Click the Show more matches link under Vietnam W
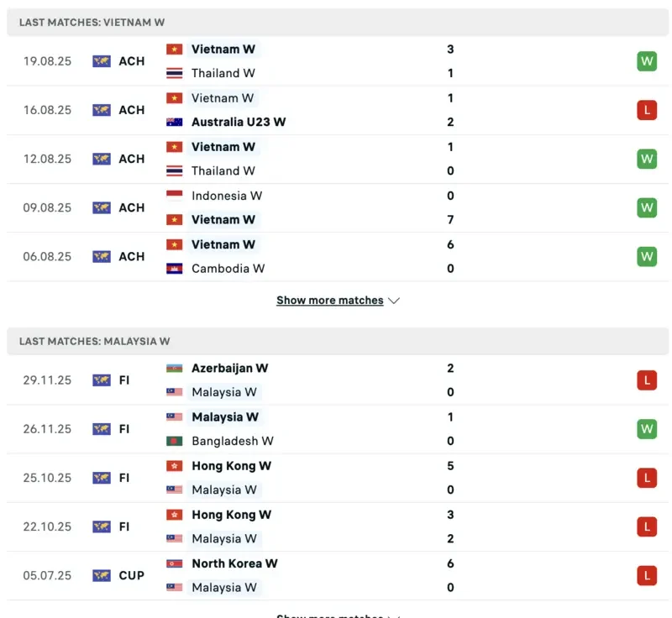The image size is (672, 618). (330, 300)
